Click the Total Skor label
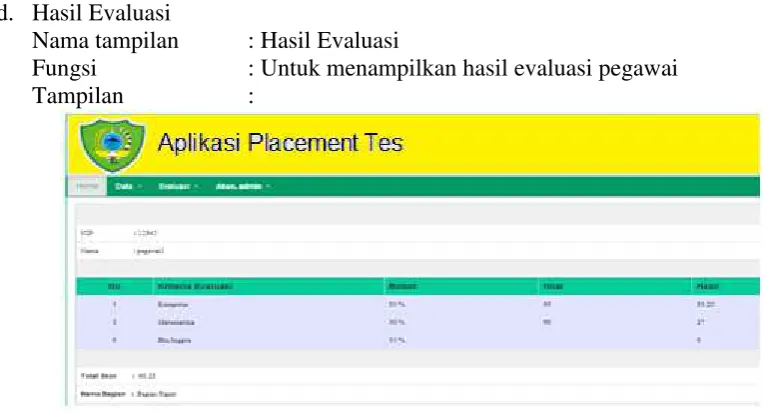Viewport: 763px width, 414px height. [x=99, y=376]
